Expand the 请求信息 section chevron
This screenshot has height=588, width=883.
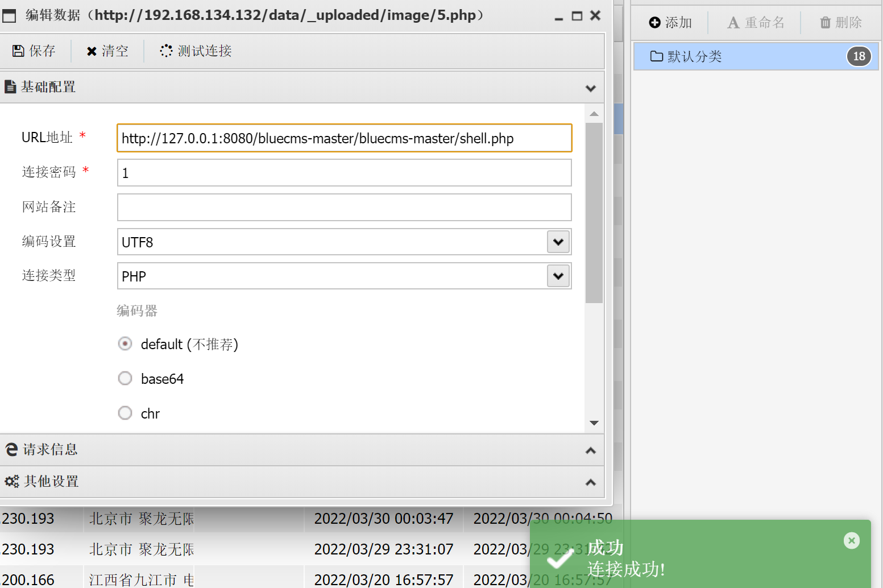point(591,450)
